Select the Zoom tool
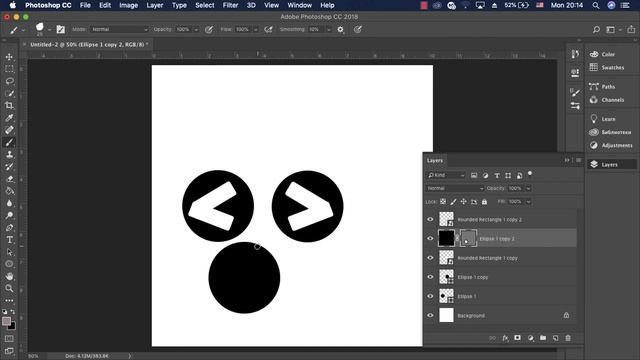 coord(9,289)
